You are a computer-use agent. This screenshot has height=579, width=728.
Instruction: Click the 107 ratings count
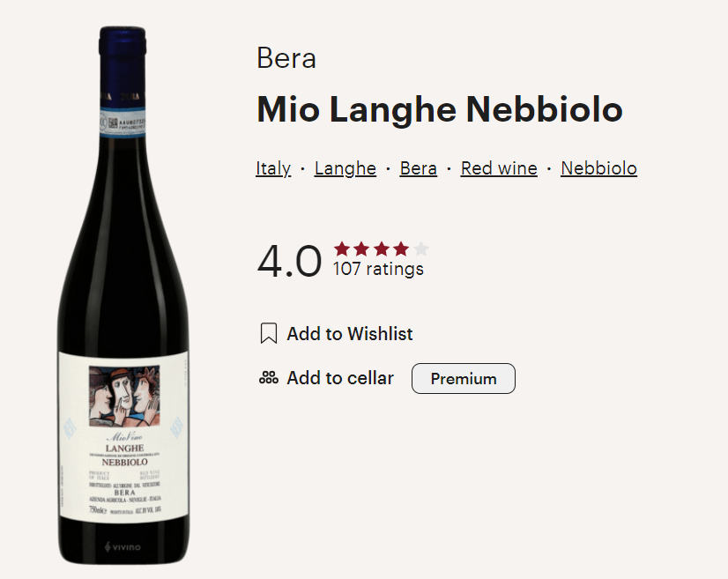(378, 270)
